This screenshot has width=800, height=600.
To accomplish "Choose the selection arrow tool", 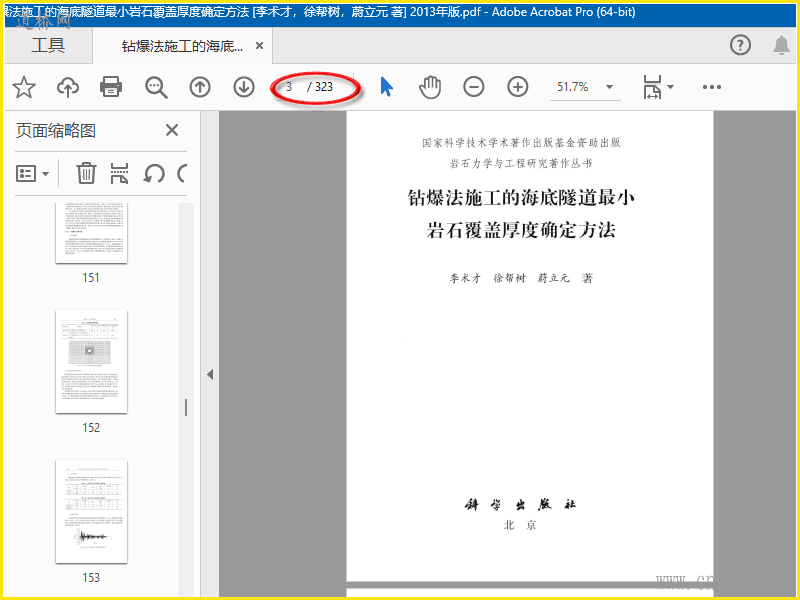I will click(x=387, y=87).
